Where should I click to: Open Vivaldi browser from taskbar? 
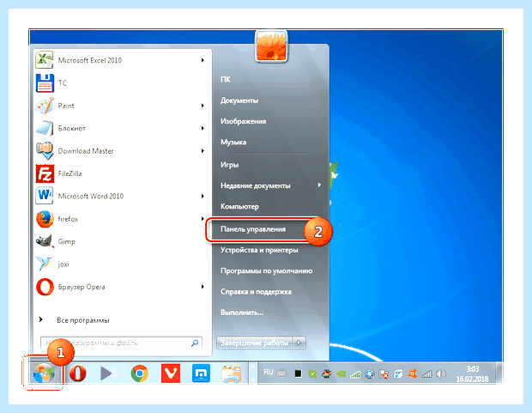[170, 374]
